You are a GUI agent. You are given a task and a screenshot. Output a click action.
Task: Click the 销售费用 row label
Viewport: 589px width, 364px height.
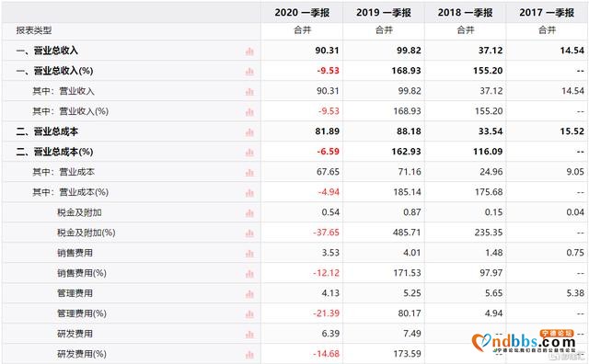pyautogui.click(x=75, y=254)
